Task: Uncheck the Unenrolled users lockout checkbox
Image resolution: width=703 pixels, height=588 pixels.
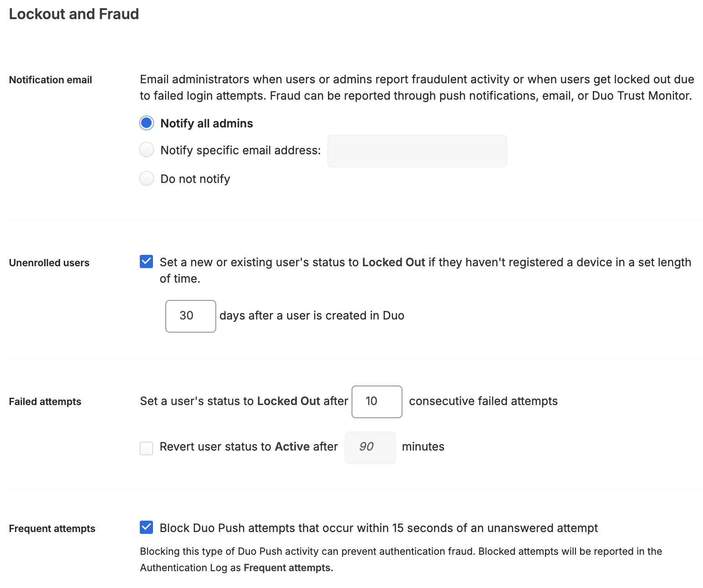Action: 146,262
